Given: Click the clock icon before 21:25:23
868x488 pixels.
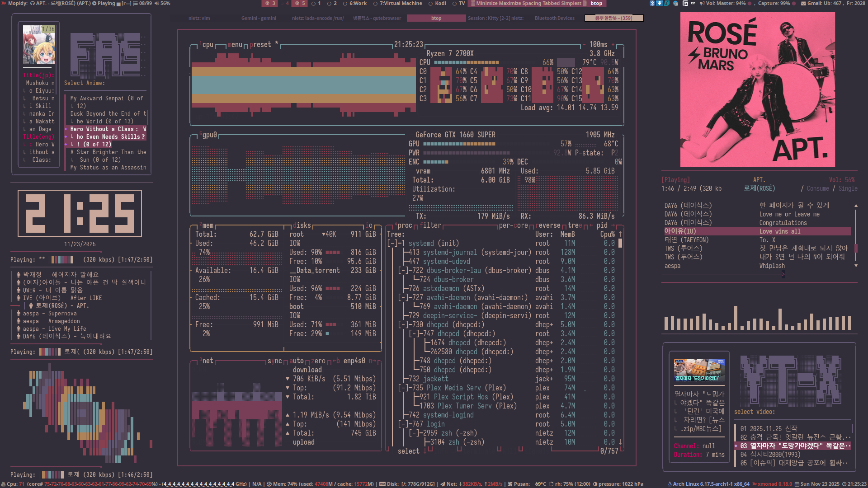Looking at the screenshot, I should click(844, 484).
